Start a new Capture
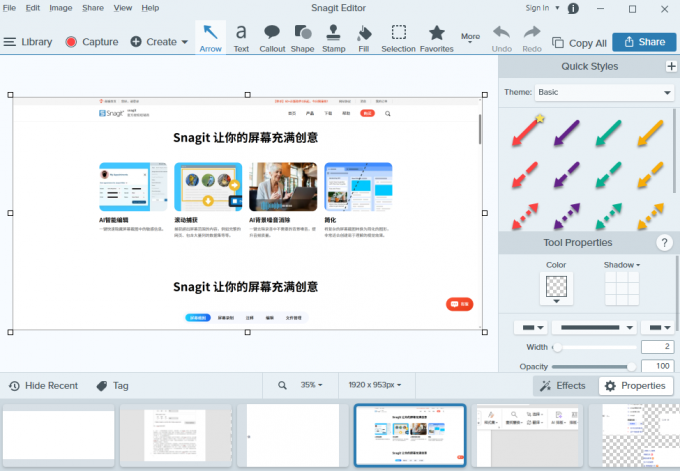This screenshot has height=471, width=680. pyautogui.click(x=92, y=42)
